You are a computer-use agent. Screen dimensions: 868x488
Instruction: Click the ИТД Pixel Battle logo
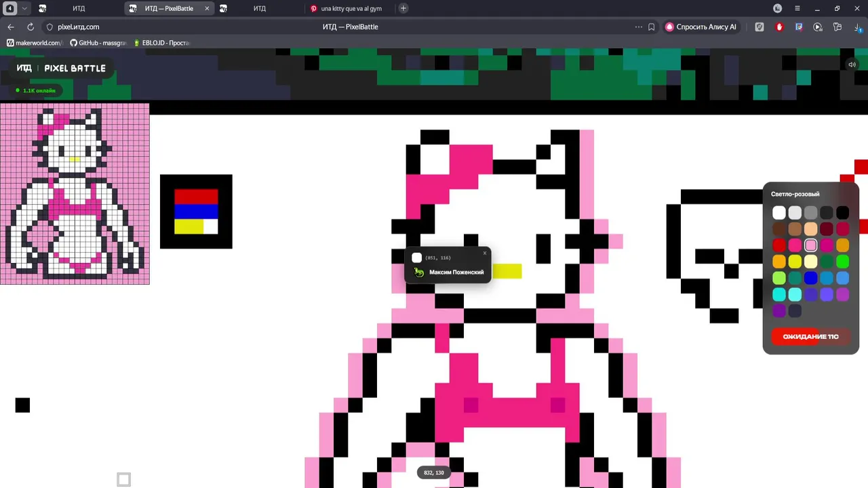(x=61, y=68)
